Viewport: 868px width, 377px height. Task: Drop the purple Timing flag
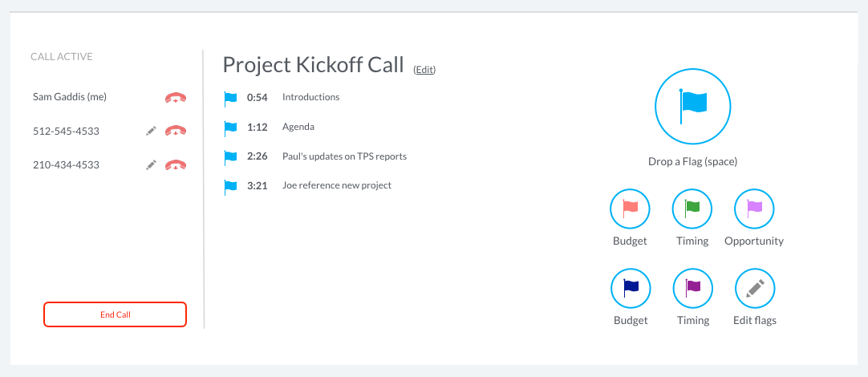692,288
